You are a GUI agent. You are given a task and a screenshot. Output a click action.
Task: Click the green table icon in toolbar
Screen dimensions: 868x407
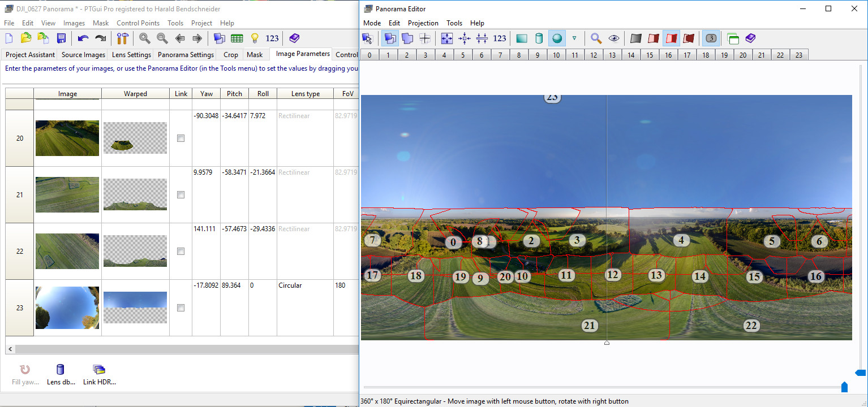(237, 38)
